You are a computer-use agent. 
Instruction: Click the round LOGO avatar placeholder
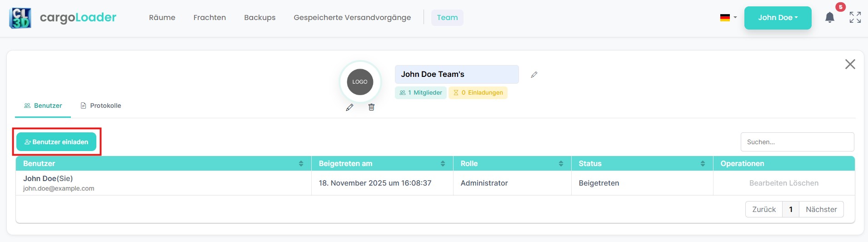(360, 82)
